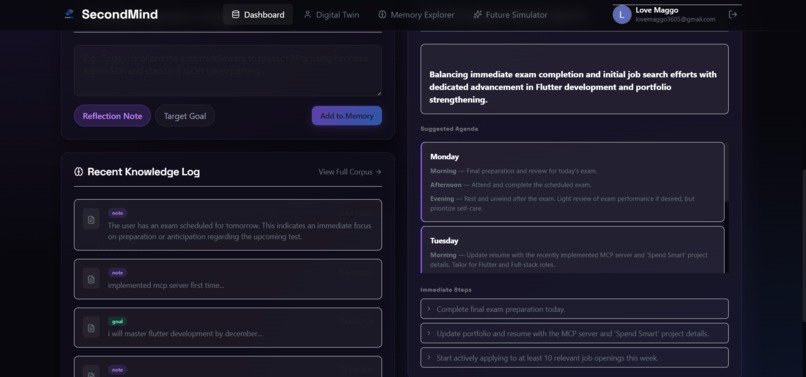Switch to the Digital Twin tab

[x=332, y=14]
